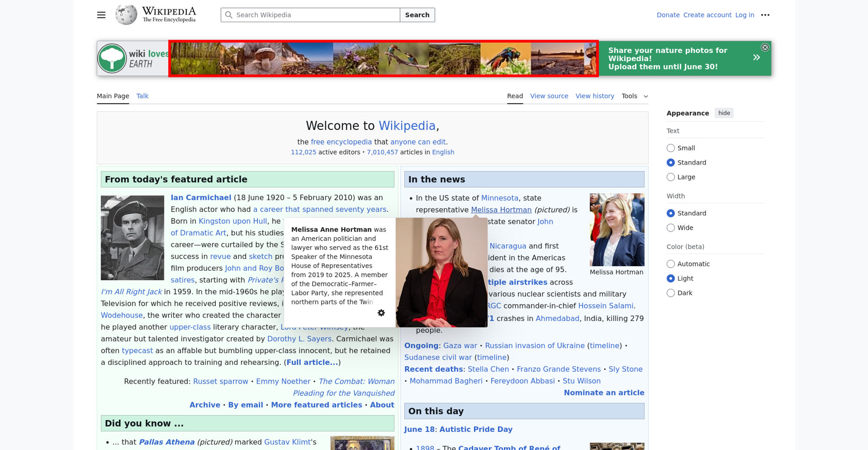Open Autistic Pride Day link
868x450 pixels.
(476, 429)
